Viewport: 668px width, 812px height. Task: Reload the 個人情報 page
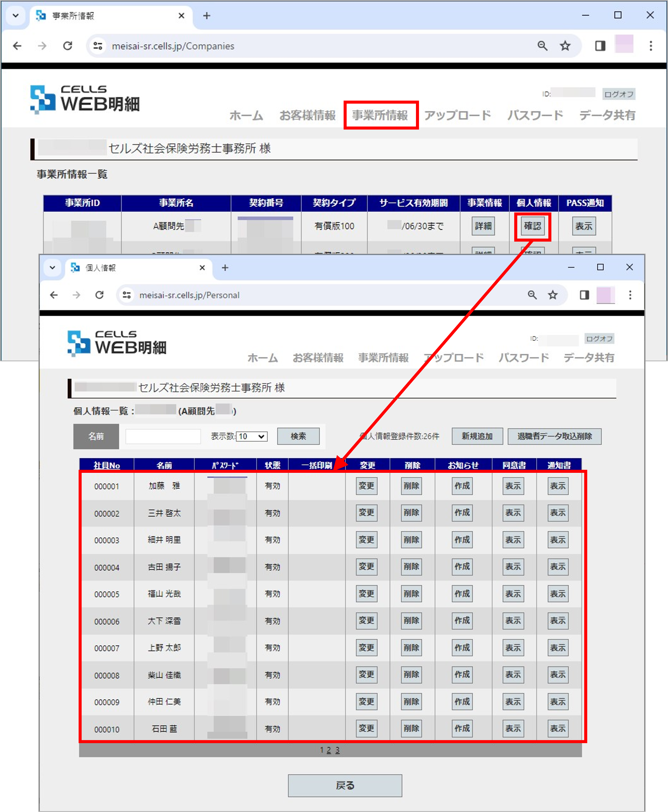(100, 295)
